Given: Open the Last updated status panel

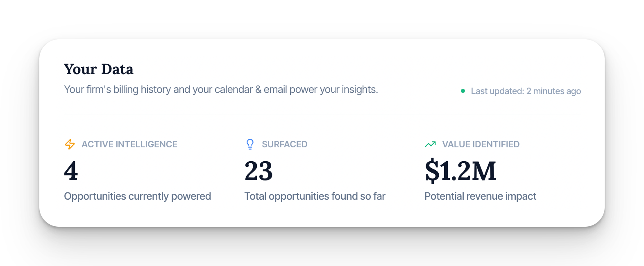Looking at the screenshot, I should 526,91.
